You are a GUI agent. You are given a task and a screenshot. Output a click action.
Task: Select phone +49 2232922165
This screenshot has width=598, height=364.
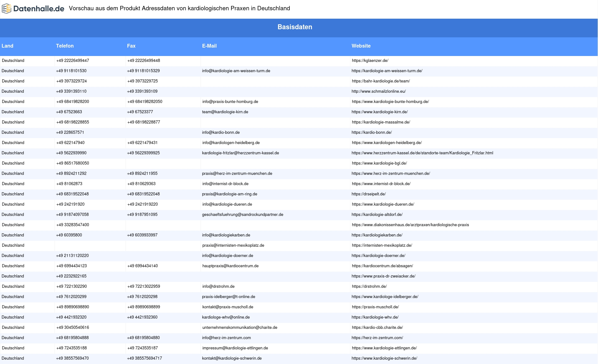pos(71,276)
